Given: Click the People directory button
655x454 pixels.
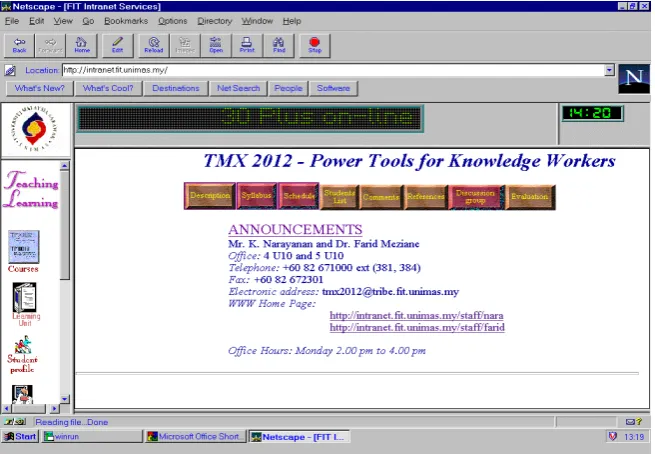Looking at the screenshot, I should tap(288, 89).
